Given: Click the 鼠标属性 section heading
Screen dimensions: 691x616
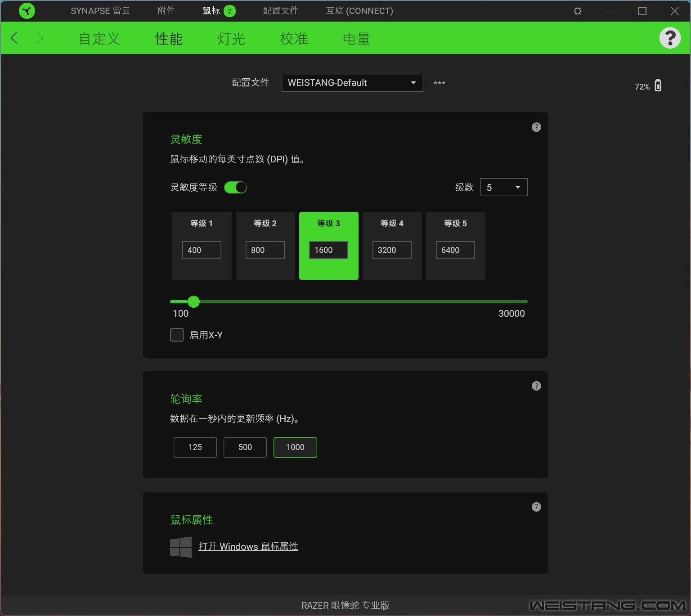Looking at the screenshot, I should click(192, 520).
